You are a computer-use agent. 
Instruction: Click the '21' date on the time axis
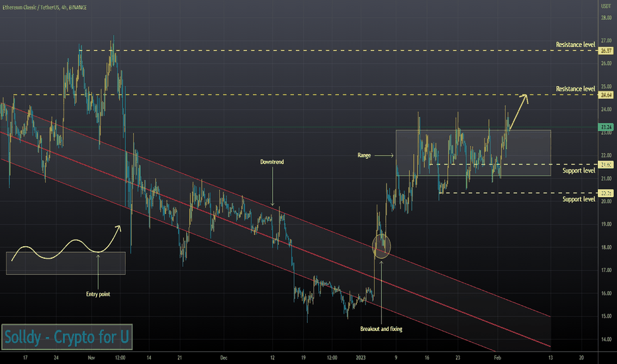[x=179, y=357]
